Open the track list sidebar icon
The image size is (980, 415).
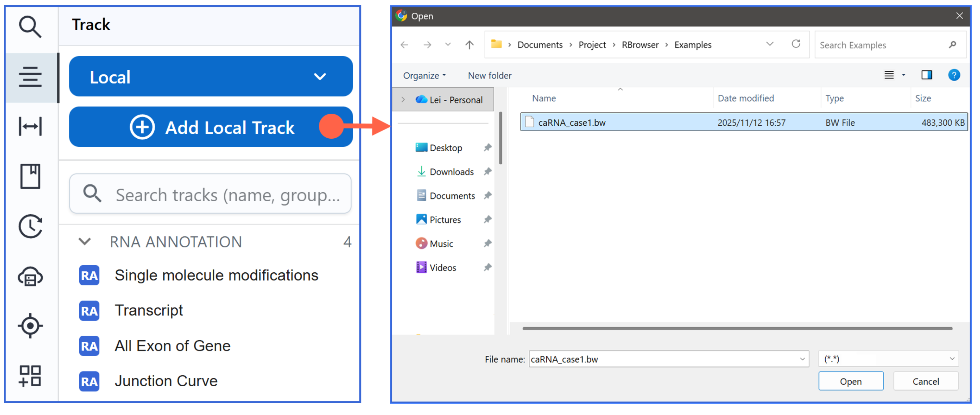pos(30,77)
